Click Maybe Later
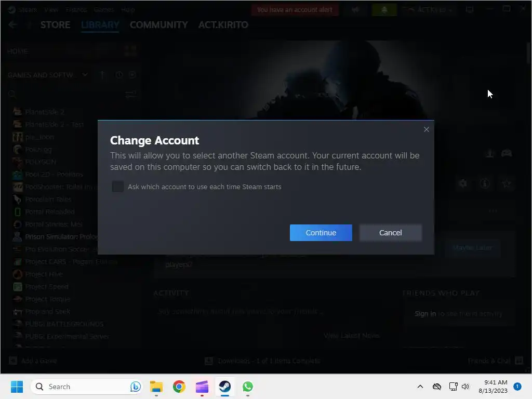The height and width of the screenshot is (399, 532). point(472,248)
